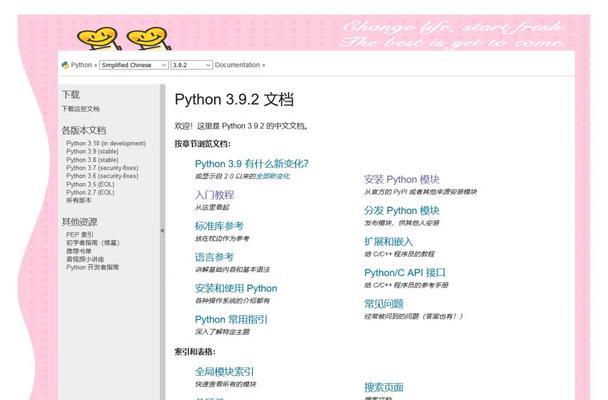Open Python 3.6 (security-fixes) docs link
Viewport: 608px width, 400px height.
pyautogui.click(x=102, y=176)
